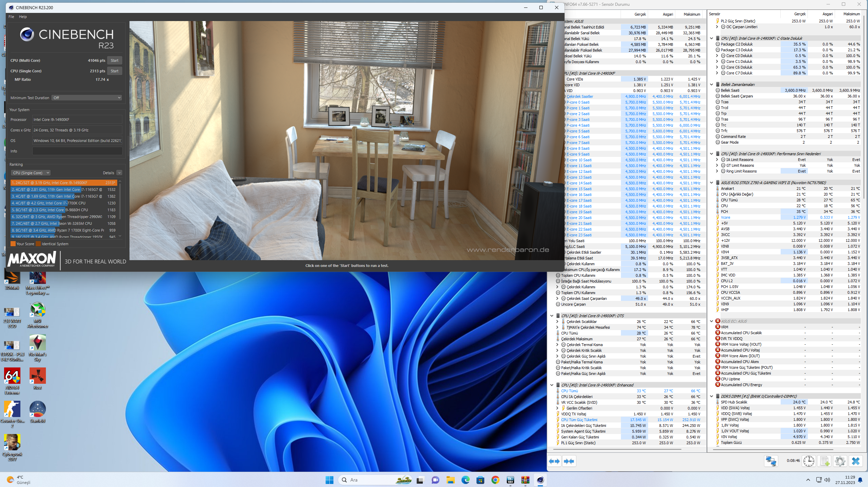Reset min/max with HWiNFO clock icon

(x=809, y=461)
